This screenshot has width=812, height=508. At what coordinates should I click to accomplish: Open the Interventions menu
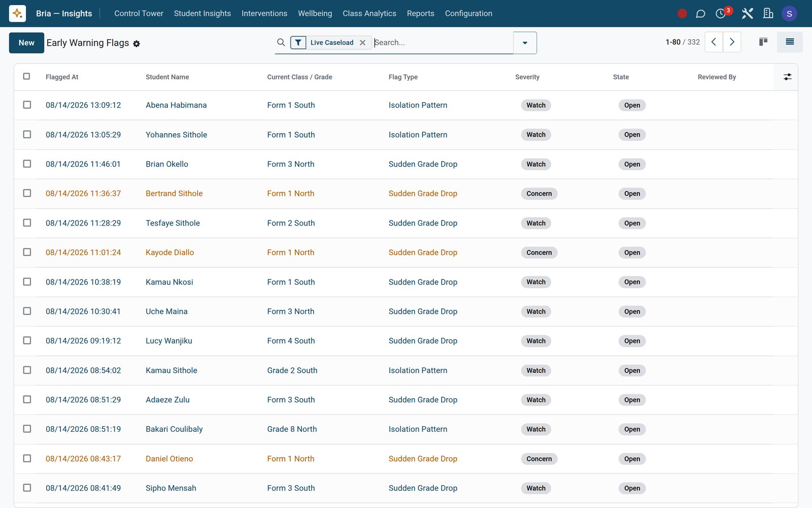point(264,14)
